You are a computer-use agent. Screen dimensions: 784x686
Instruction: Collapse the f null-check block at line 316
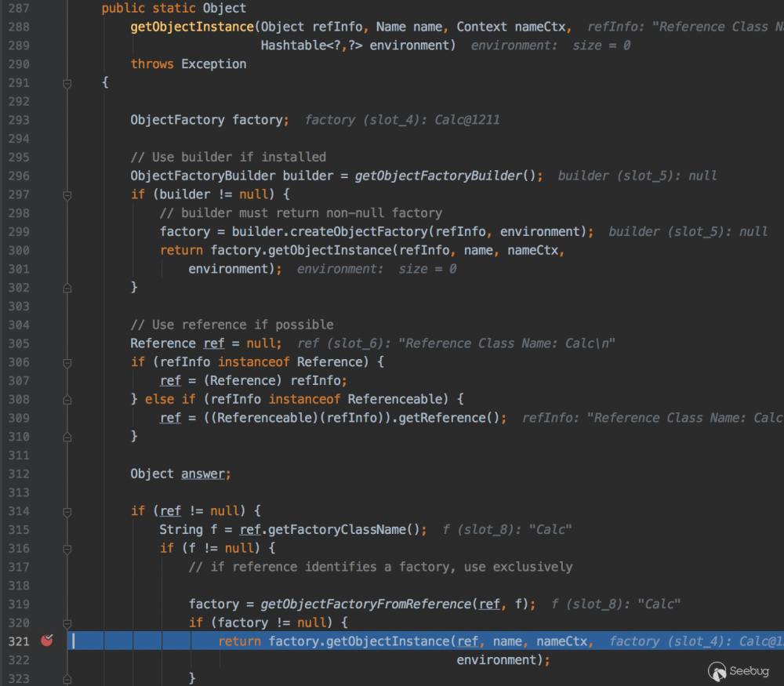pos(67,548)
